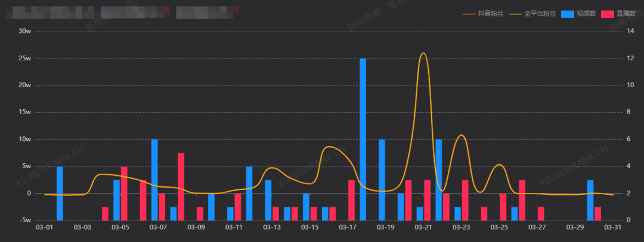The width and height of the screenshot is (644, 242).
Task: Click the -5w left axis label
Action: click(x=25, y=220)
